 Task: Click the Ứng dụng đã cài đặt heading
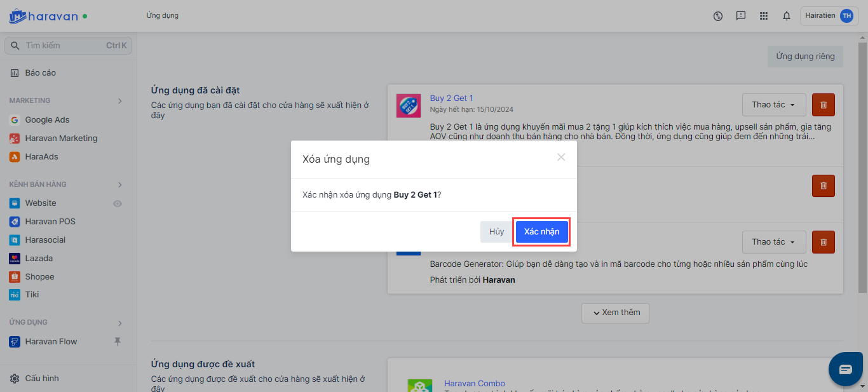(195, 91)
